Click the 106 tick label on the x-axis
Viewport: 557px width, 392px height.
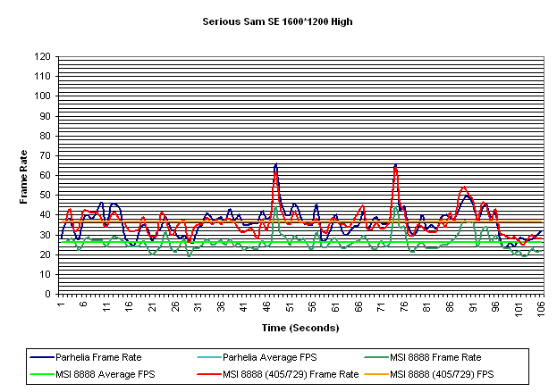tap(542, 308)
